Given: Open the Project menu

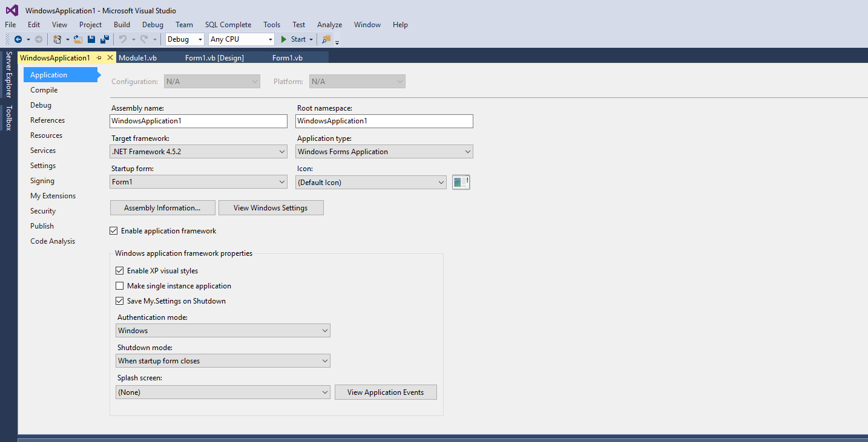Looking at the screenshot, I should click(x=91, y=25).
